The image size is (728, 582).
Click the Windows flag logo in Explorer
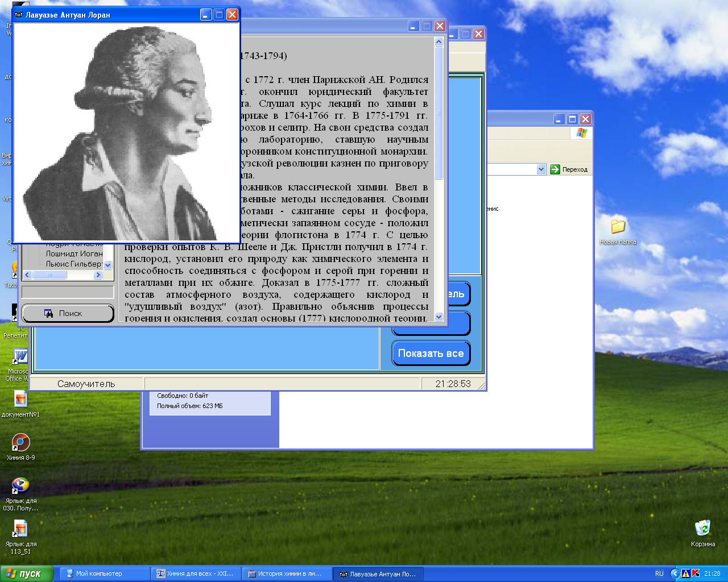coord(581,133)
